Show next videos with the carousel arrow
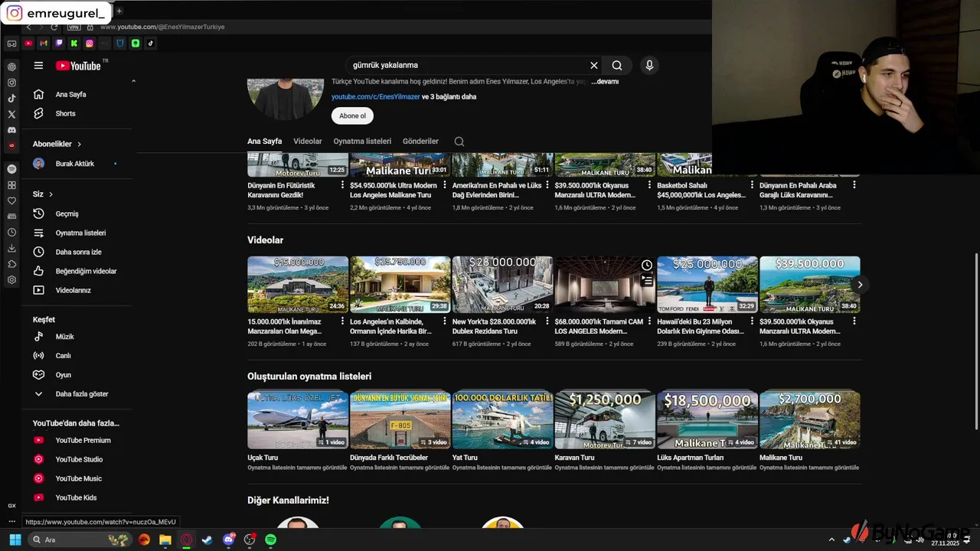This screenshot has width=980, height=551. 860,285
